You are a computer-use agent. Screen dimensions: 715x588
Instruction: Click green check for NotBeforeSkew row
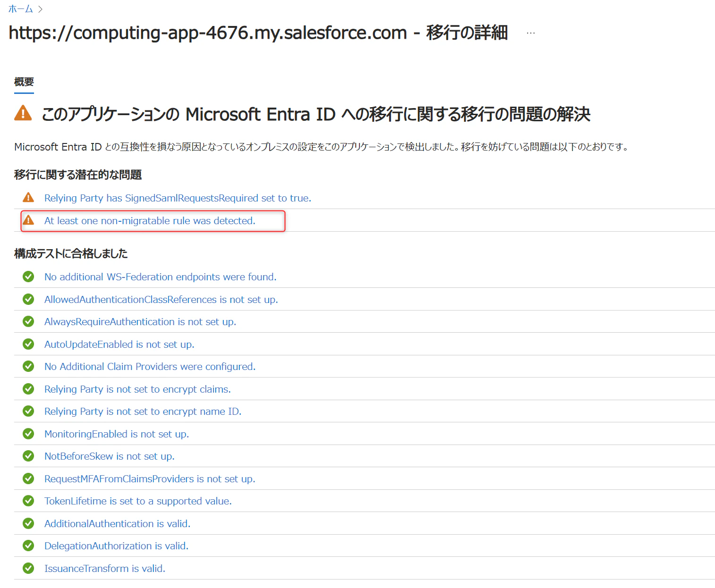[28, 456]
